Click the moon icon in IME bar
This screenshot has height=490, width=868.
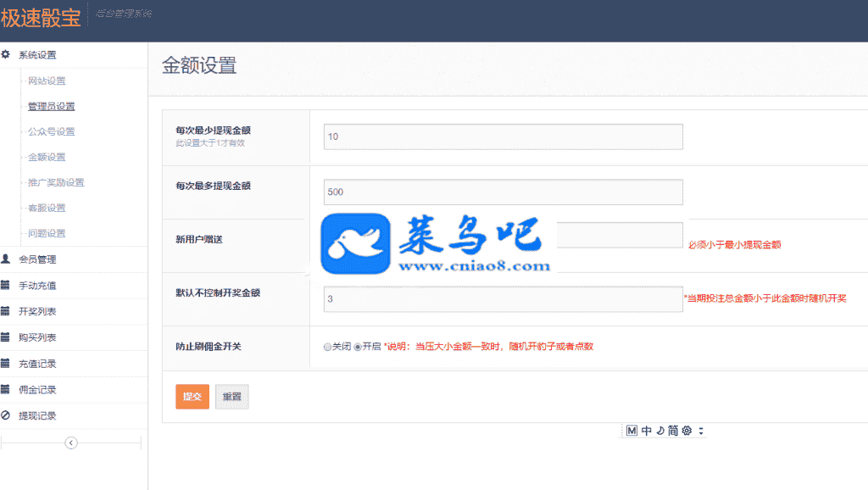[659, 431]
